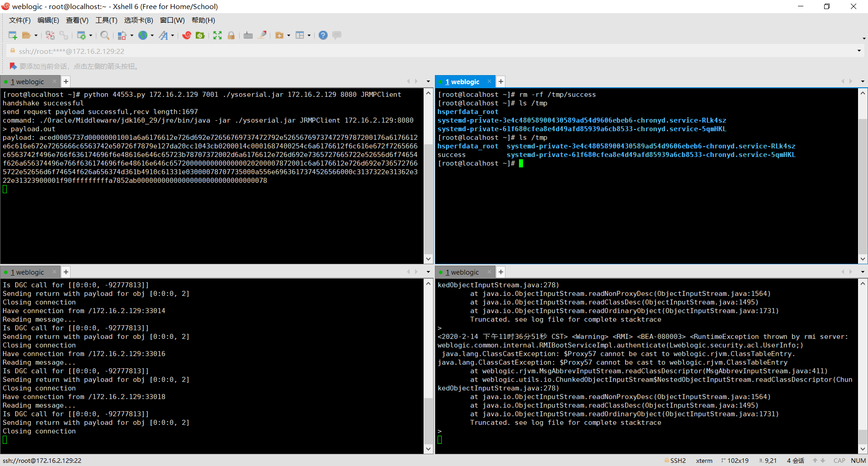The width and height of the screenshot is (868, 466).
Task: Select the bottom-right weblogic tab
Action: [x=462, y=272]
